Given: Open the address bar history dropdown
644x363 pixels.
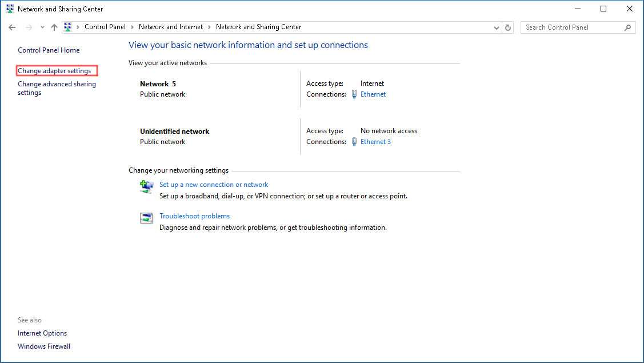Looking at the screenshot, I should (x=496, y=27).
